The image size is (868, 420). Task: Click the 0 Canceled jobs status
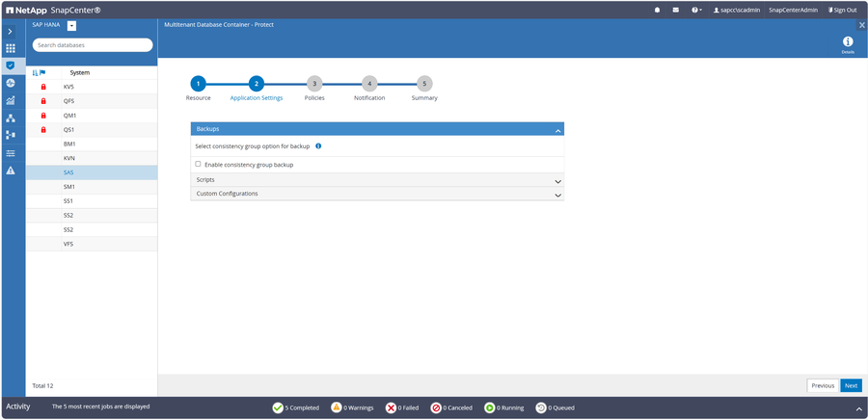tap(451, 407)
